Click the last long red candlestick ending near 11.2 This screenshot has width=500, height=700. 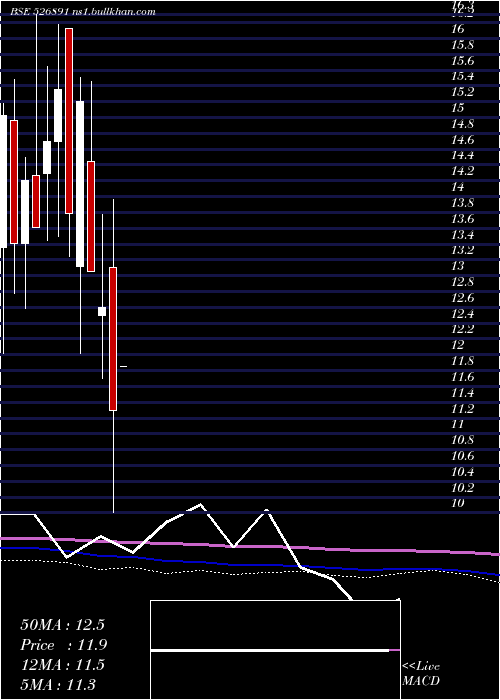pos(113,339)
